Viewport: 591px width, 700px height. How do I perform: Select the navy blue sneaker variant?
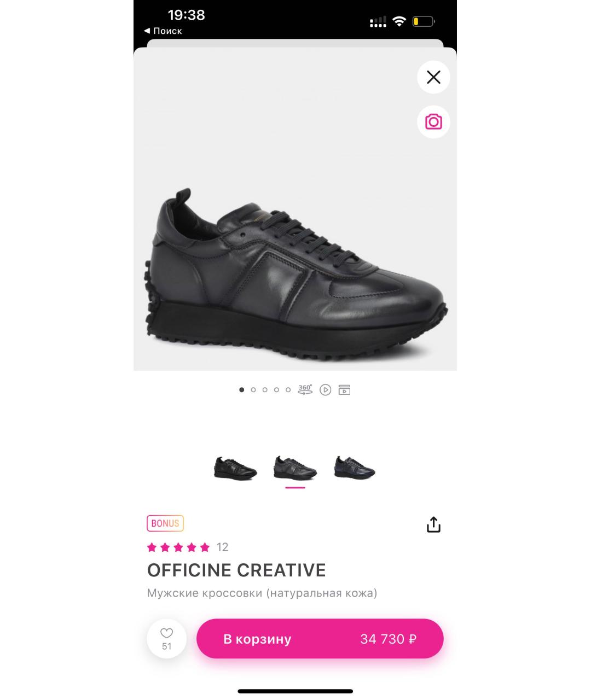click(x=355, y=468)
